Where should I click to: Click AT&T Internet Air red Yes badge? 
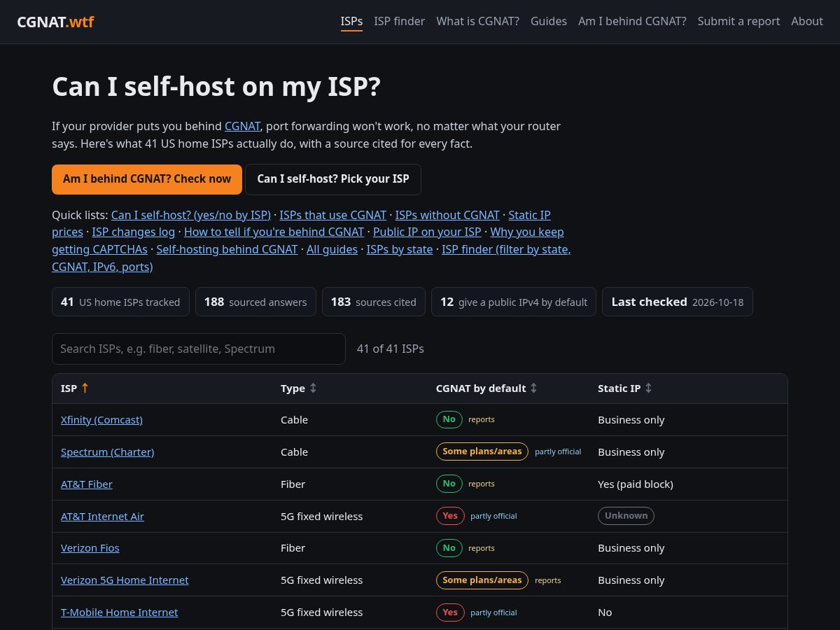coord(450,517)
